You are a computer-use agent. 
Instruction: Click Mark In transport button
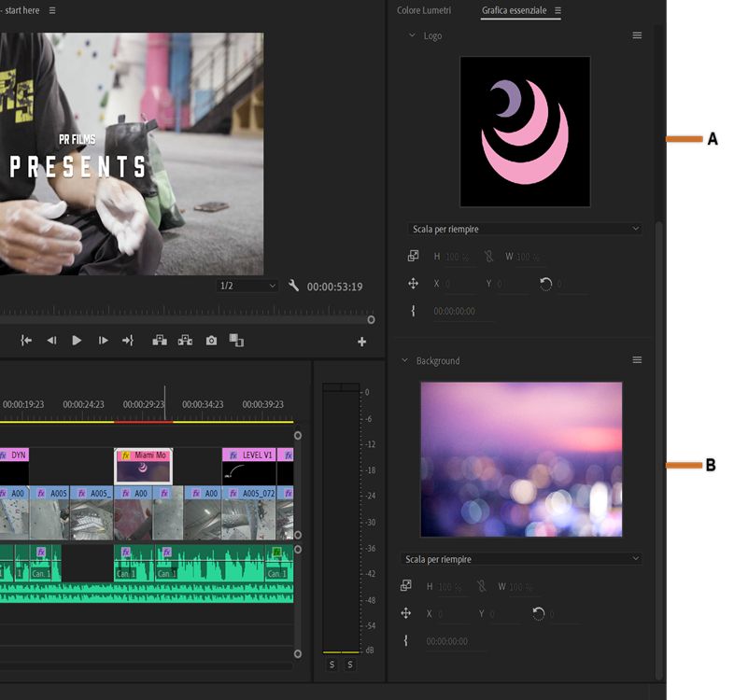[x=26, y=341]
